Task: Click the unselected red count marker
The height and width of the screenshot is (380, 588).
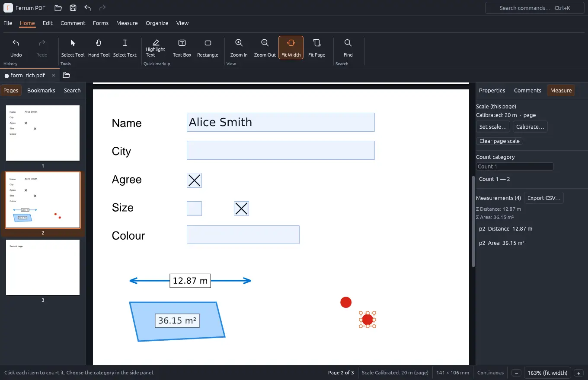Action: (346, 302)
